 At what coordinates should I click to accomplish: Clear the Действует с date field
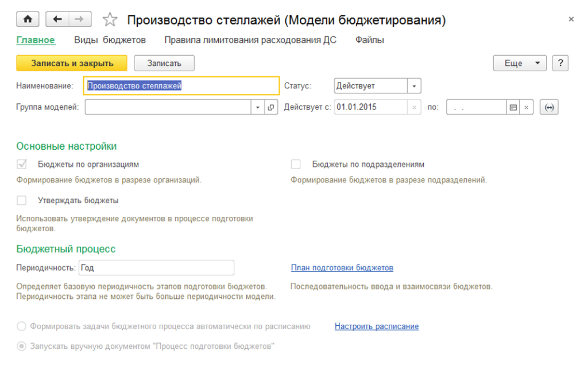tap(415, 107)
